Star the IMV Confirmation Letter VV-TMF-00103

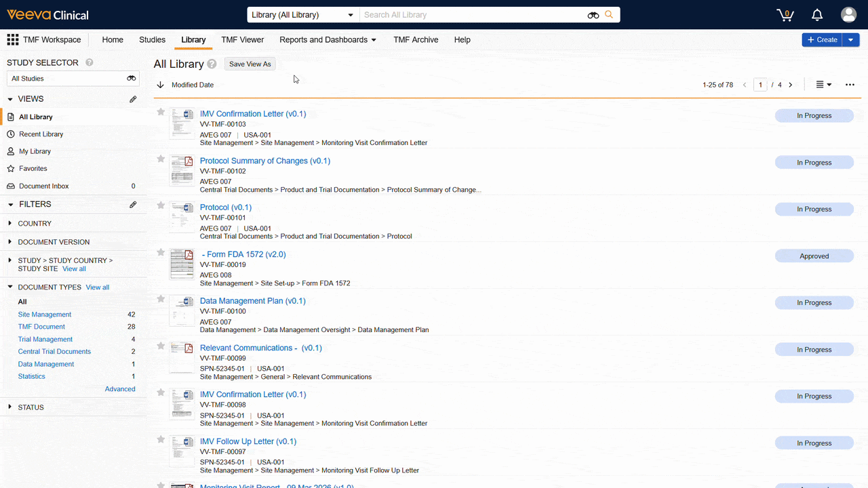160,111
